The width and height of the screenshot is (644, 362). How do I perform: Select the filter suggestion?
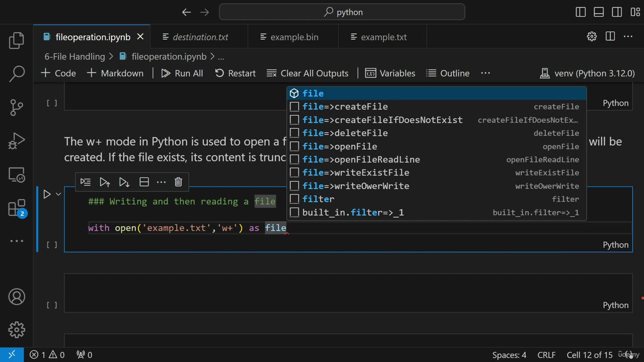pyautogui.click(x=437, y=199)
